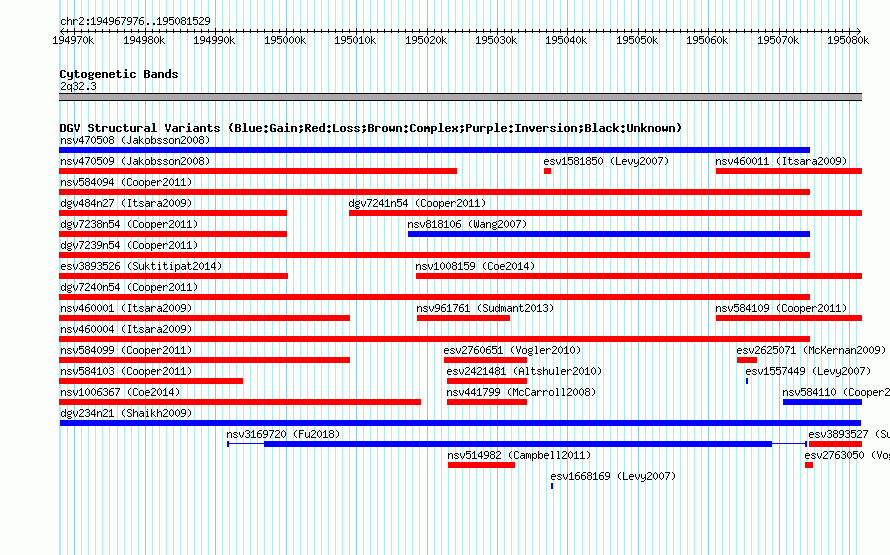
Task: Click the chr2:194967976..195081529 coordinates
Action: coord(135,21)
